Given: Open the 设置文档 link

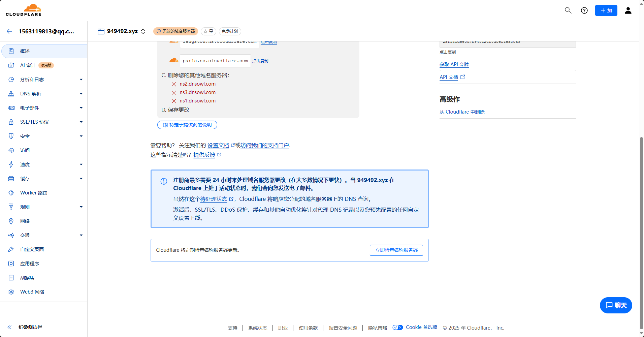Looking at the screenshot, I should point(218,146).
